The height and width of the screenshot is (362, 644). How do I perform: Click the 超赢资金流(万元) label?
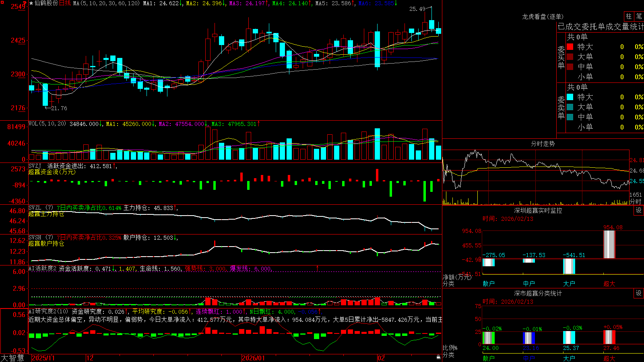coord(52,172)
